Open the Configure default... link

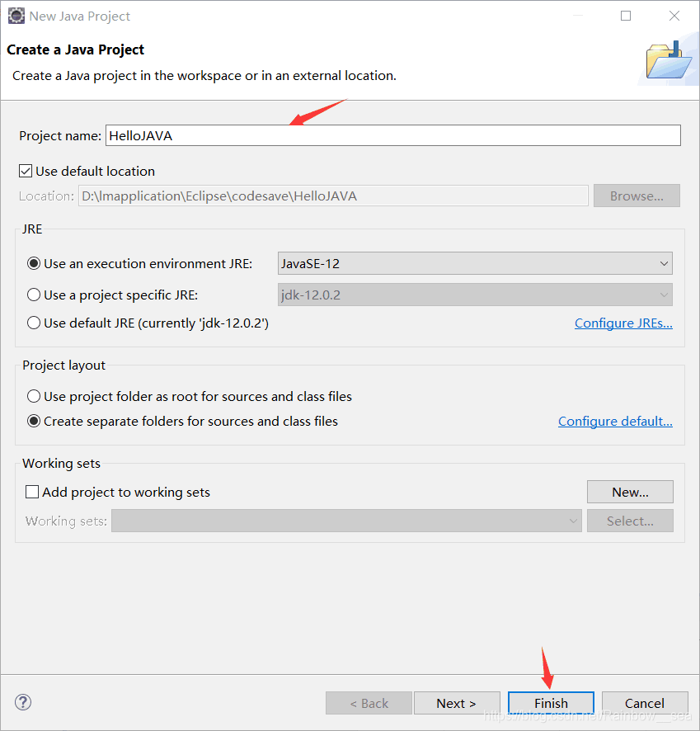click(x=615, y=422)
